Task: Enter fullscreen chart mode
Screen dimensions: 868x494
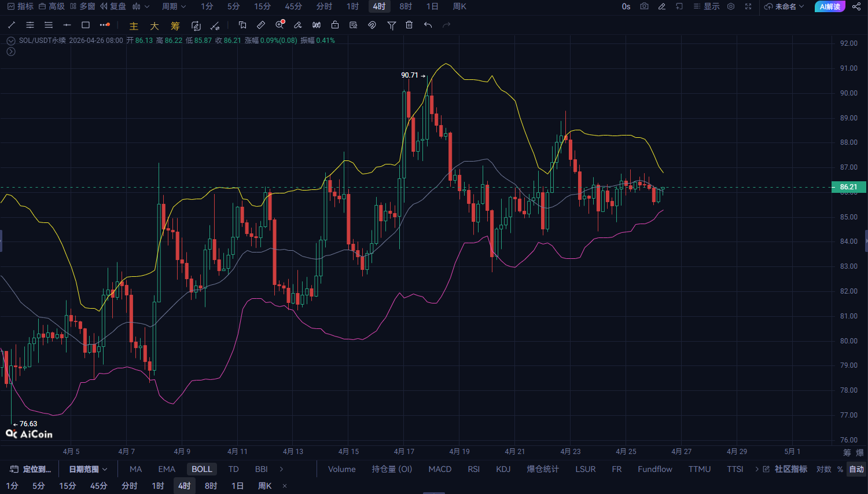Action: (x=748, y=6)
